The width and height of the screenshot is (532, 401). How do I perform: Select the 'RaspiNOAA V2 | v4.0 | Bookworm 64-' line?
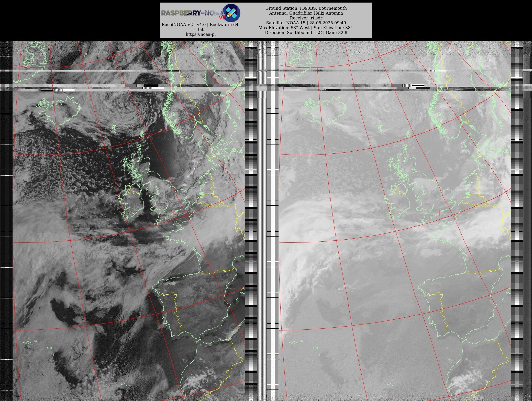[201, 25]
